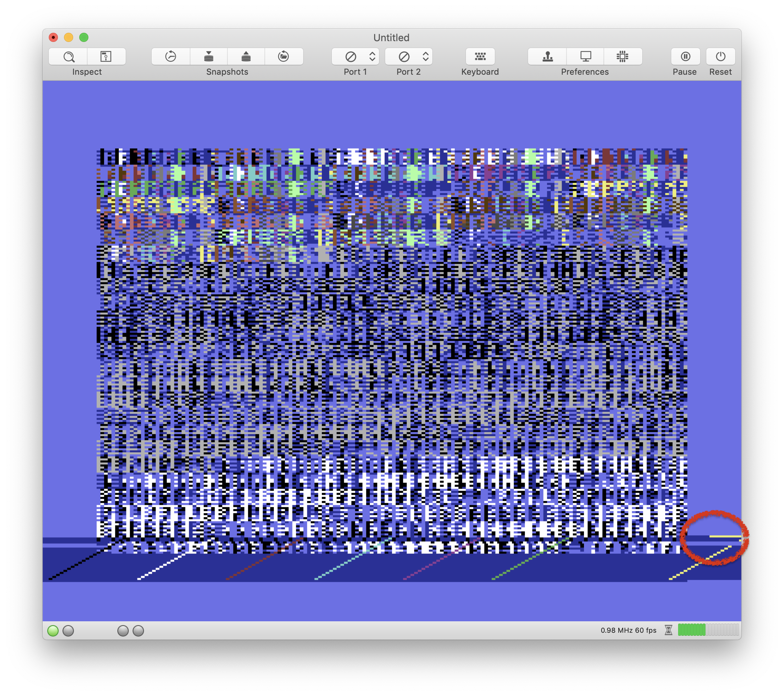Open the Port 2 device dropdown

(x=409, y=57)
